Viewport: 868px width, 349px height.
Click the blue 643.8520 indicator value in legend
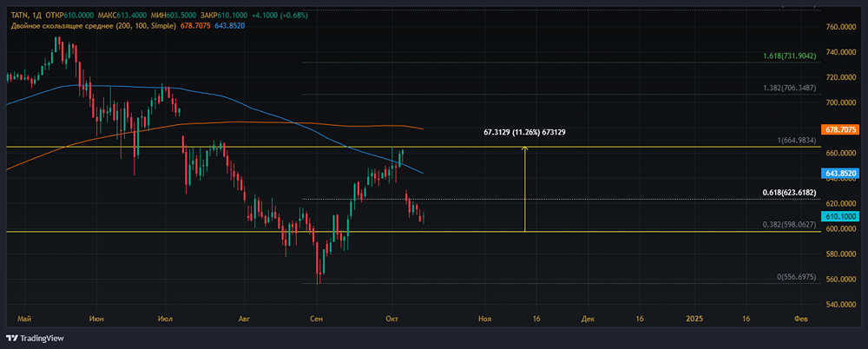(x=229, y=25)
